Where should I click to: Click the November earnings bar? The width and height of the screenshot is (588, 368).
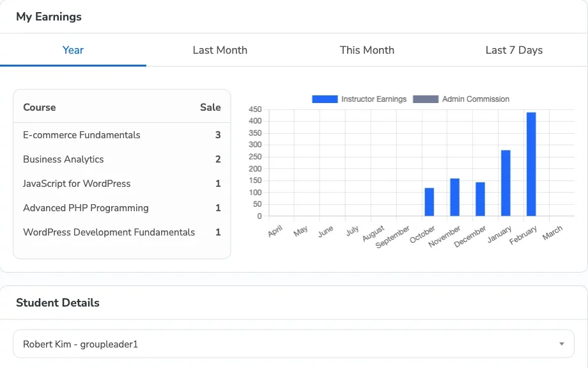click(454, 197)
